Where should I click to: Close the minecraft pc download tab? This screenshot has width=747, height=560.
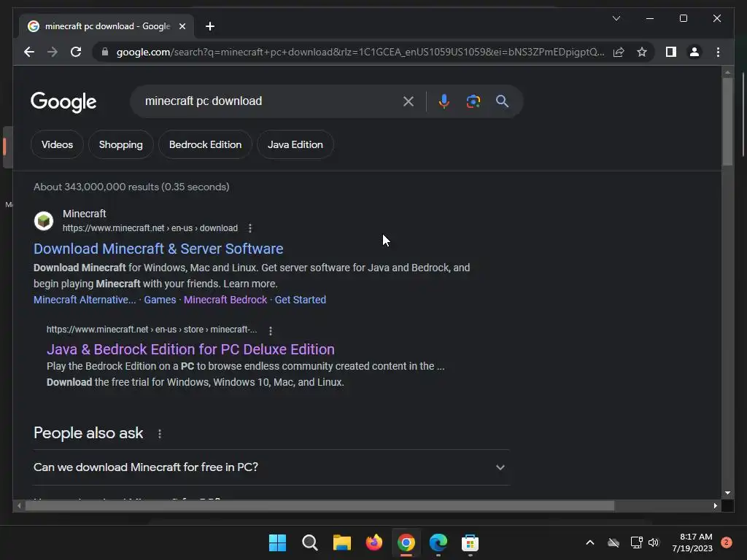point(182,26)
